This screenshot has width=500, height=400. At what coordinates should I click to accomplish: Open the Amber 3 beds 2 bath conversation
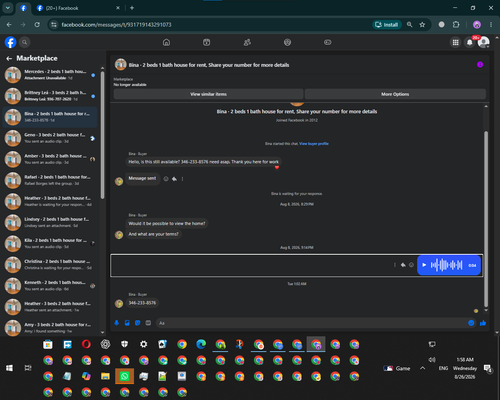click(x=50, y=159)
